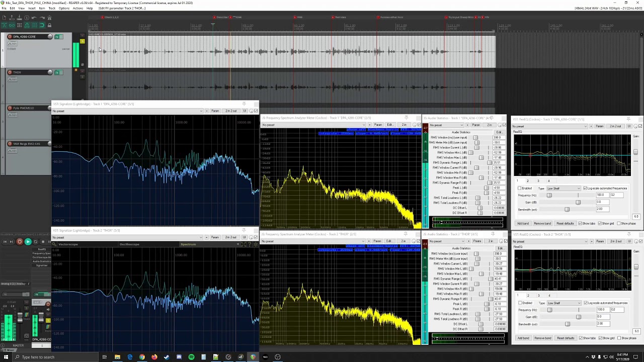This screenshot has width=644, height=362.
Task: Open preset dropdown in Track 1 Signalizer
Action: pyautogui.click(x=128, y=111)
